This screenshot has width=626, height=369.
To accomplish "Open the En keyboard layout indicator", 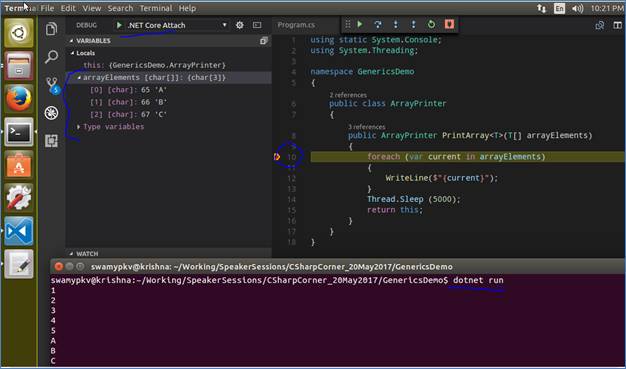I will [559, 8].
